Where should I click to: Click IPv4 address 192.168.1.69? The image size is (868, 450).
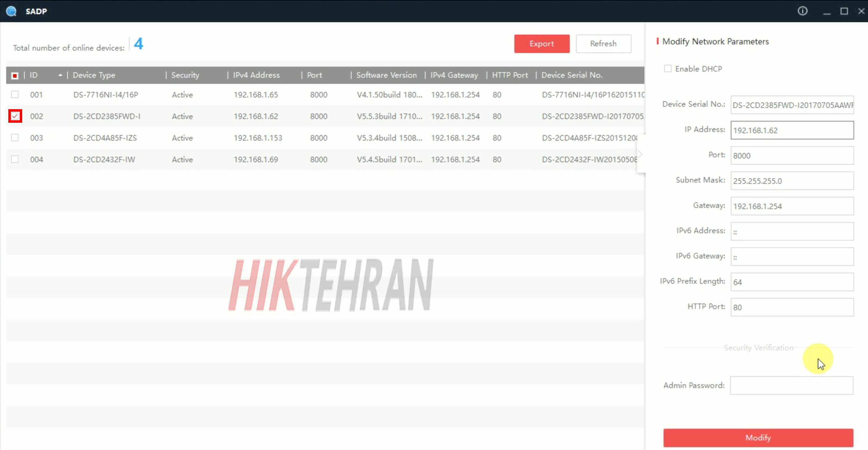click(x=256, y=159)
